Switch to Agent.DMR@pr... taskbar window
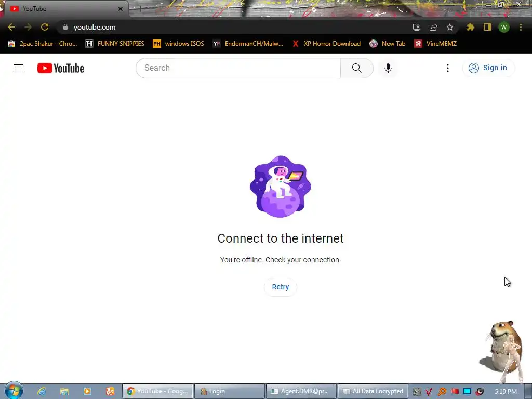The height and width of the screenshot is (399, 532). [302, 391]
